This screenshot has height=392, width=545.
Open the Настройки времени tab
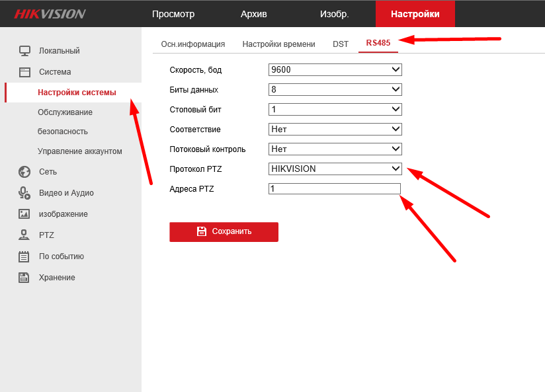click(x=278, y=44)
